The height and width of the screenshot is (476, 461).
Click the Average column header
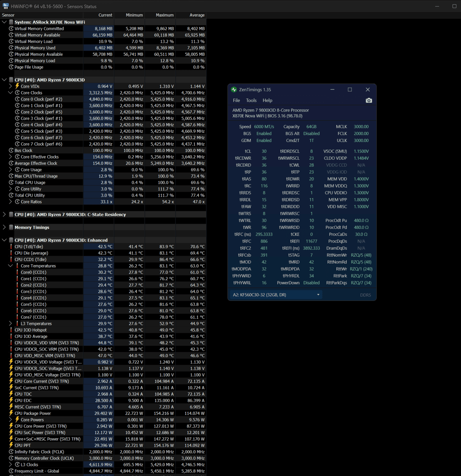tap(191, 15)
